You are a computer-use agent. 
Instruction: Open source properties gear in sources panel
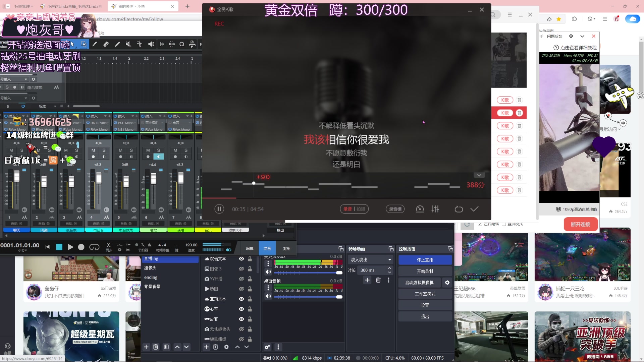[226, 347]
